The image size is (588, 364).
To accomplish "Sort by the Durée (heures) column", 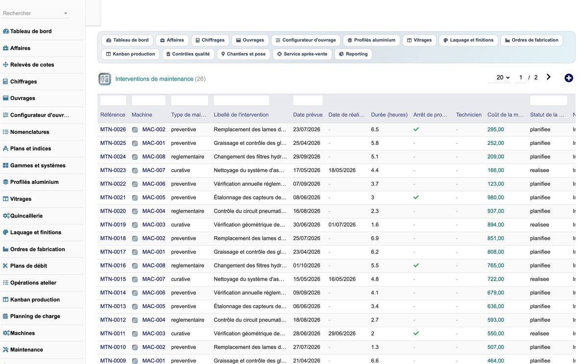I will click(x=390, y=115).
